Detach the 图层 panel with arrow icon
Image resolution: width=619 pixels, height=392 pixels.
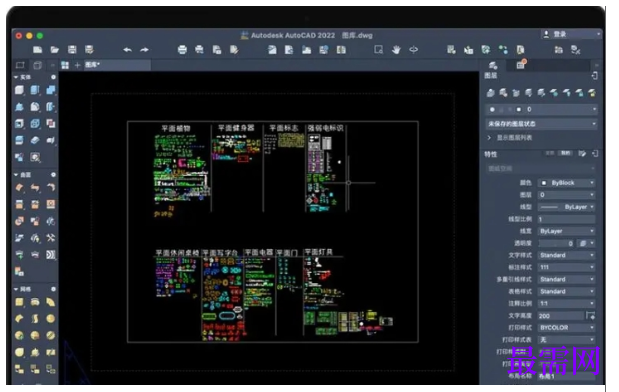[595, 75]
